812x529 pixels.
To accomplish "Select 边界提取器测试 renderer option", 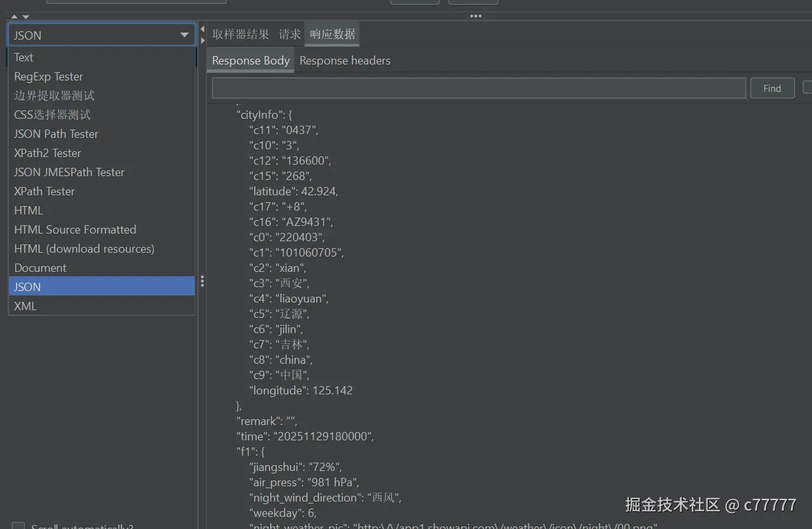I will 101,96.
